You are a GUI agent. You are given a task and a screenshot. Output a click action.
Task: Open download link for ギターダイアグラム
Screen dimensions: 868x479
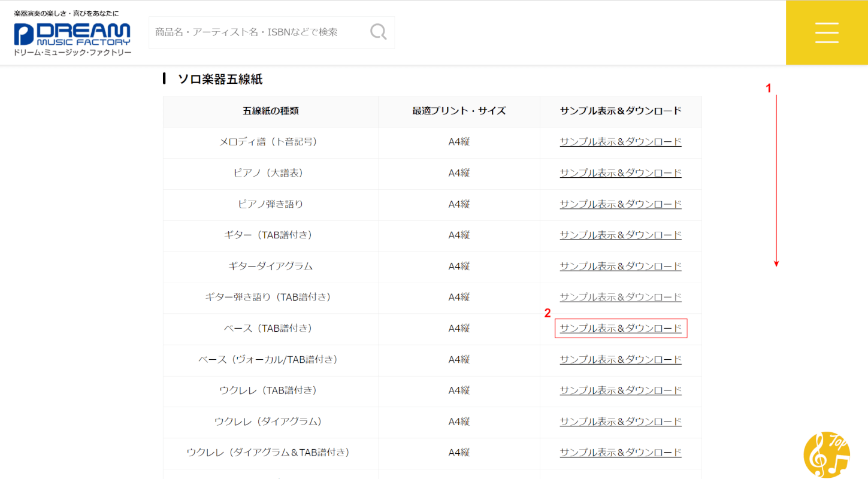tap(621, 266)
